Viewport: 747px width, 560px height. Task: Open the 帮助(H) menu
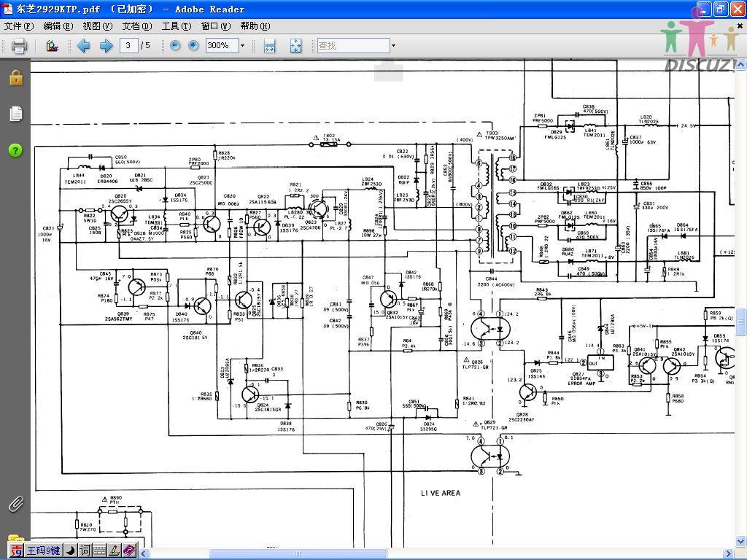click(x=255, y=26)
